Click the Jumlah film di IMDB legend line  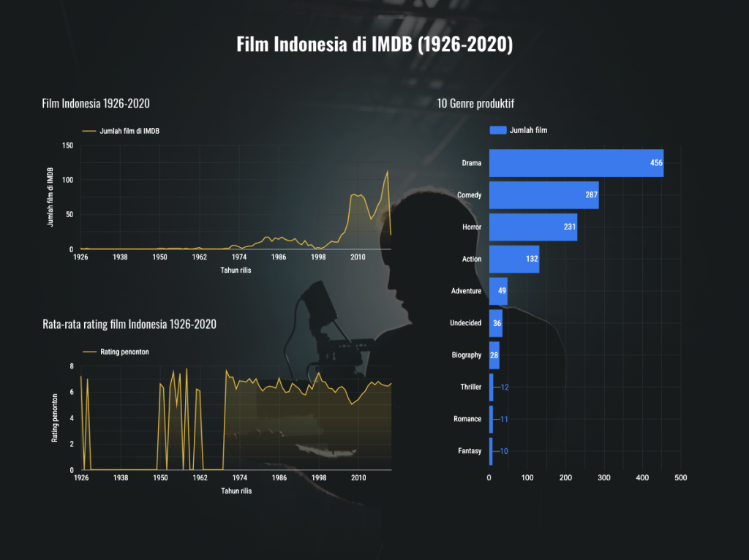pos(89,131)
